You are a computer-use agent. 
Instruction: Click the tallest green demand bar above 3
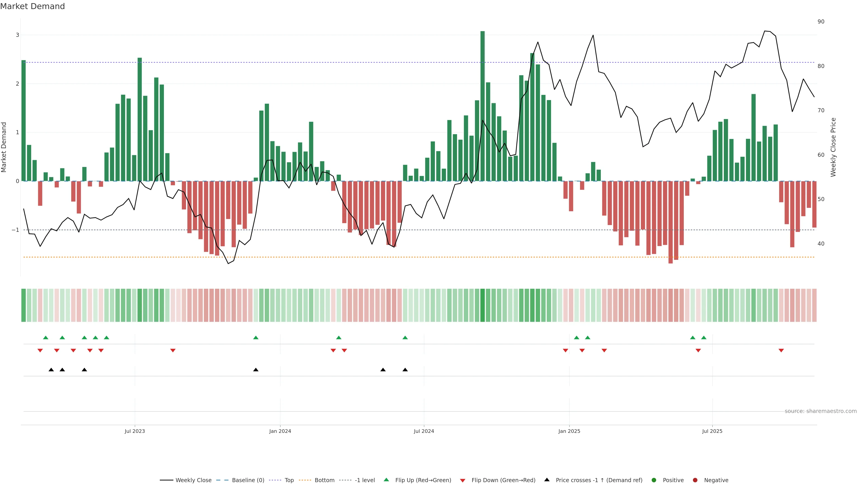482,101
